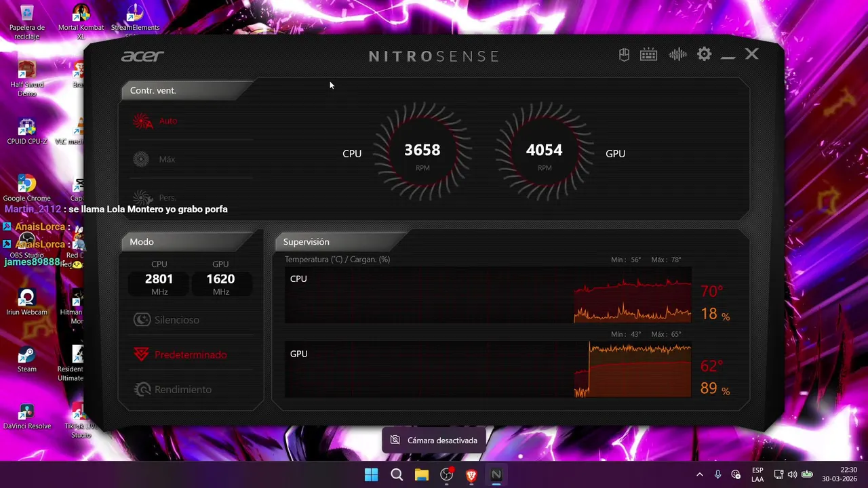Open the network tray icon
The width and height of the screenshot is (868, 488).
pyautogui.click(x=778, y=474)
